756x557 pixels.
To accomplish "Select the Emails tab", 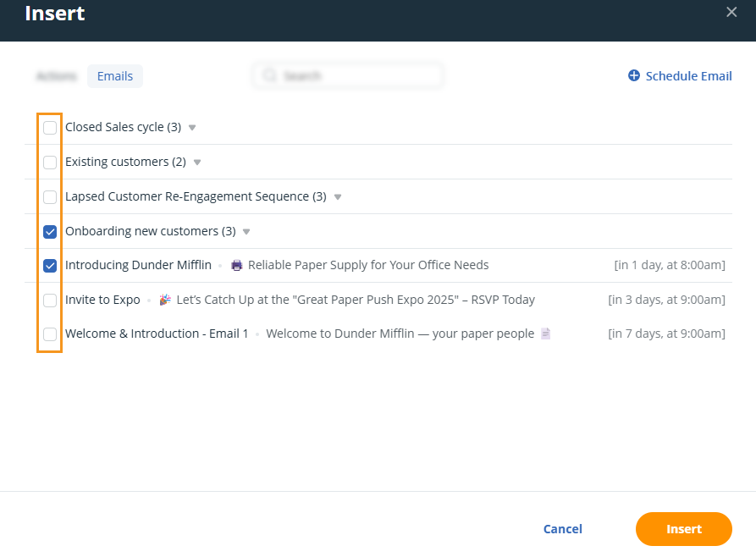I will pyautogui.click(x=114, y=75).
